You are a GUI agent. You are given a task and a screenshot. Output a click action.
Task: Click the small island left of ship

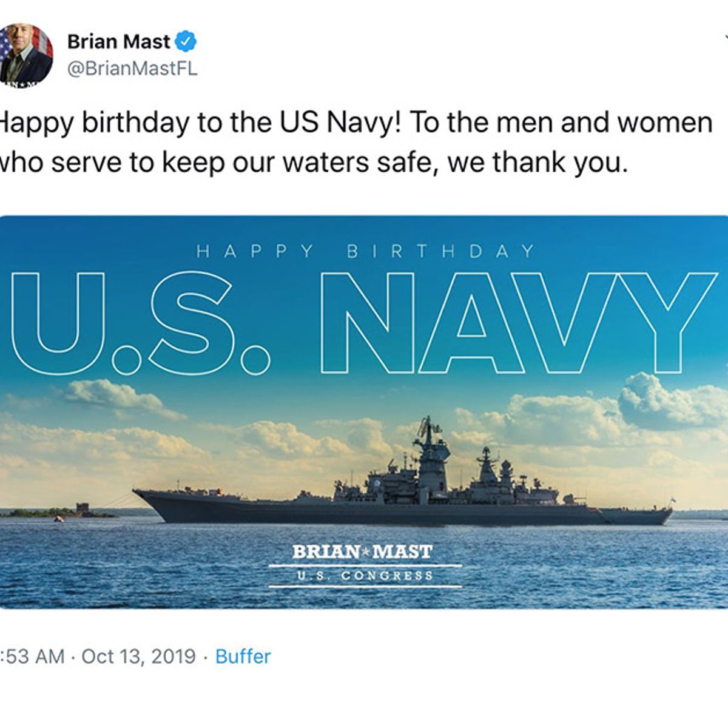[x=82, y=511]
